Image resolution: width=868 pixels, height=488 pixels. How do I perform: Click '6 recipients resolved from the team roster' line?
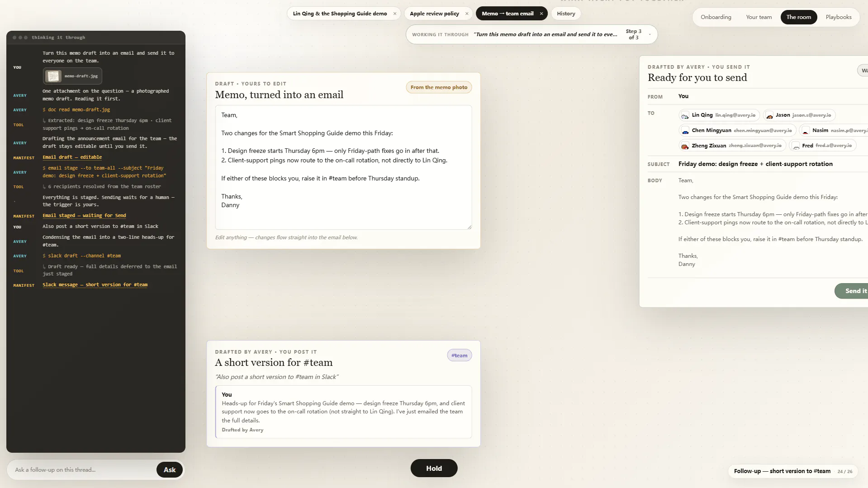point(102,187)
